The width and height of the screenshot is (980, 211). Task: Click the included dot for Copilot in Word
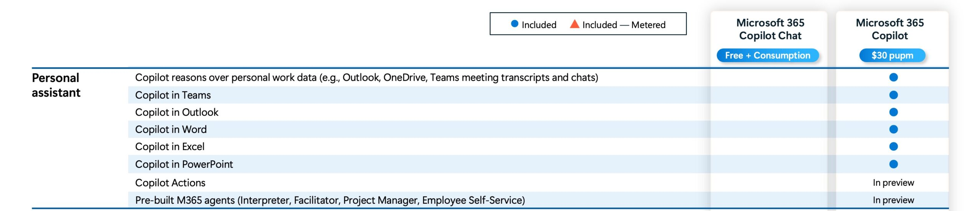tap(893, 129)
